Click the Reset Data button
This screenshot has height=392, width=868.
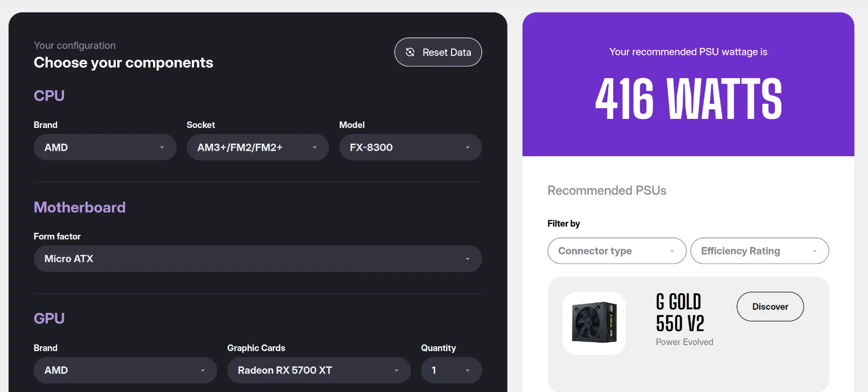coord(438,52)
